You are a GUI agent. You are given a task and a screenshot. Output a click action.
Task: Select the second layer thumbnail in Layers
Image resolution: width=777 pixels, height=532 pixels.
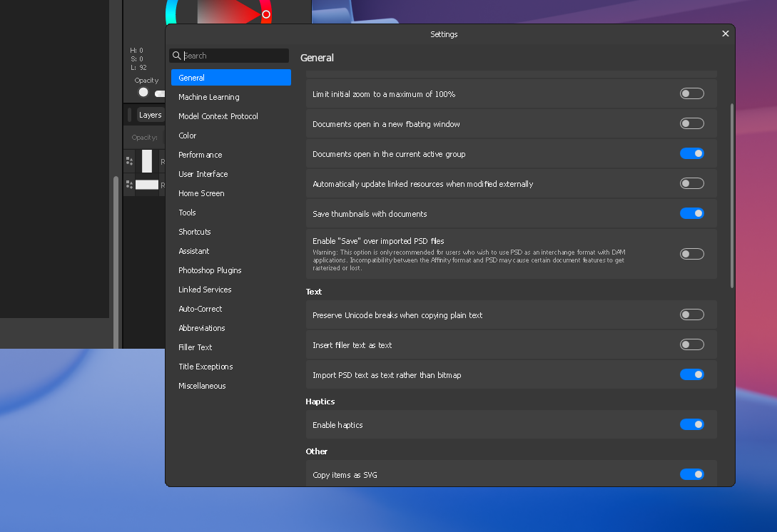point(147,185)
